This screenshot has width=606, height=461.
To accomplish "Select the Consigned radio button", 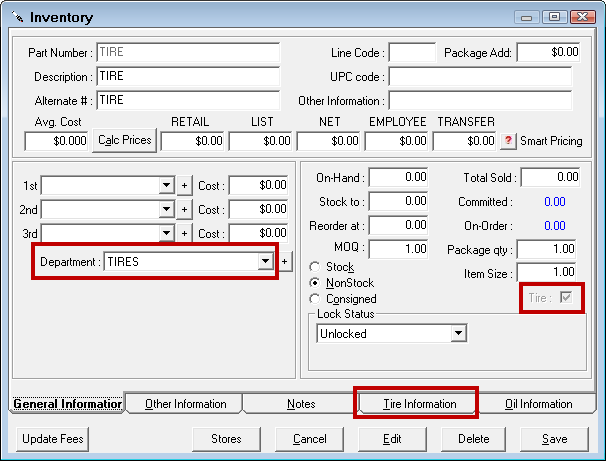I will [x=316, y=299].
